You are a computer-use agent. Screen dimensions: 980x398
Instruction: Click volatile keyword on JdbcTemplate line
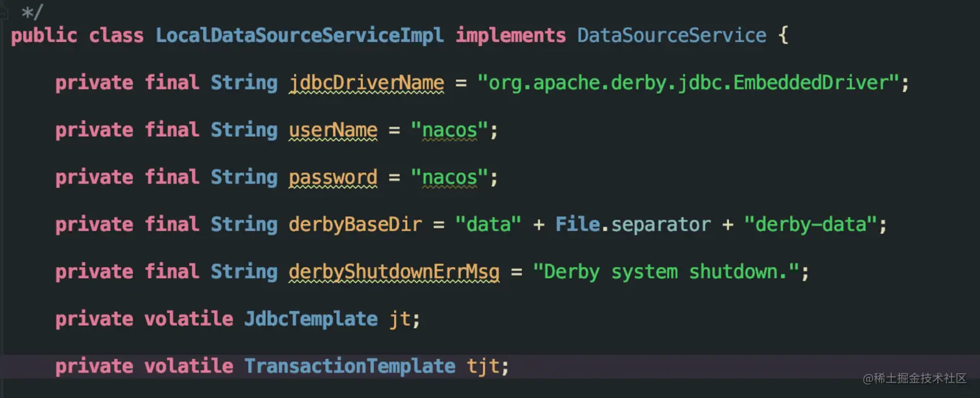click(x=189, y=319)
